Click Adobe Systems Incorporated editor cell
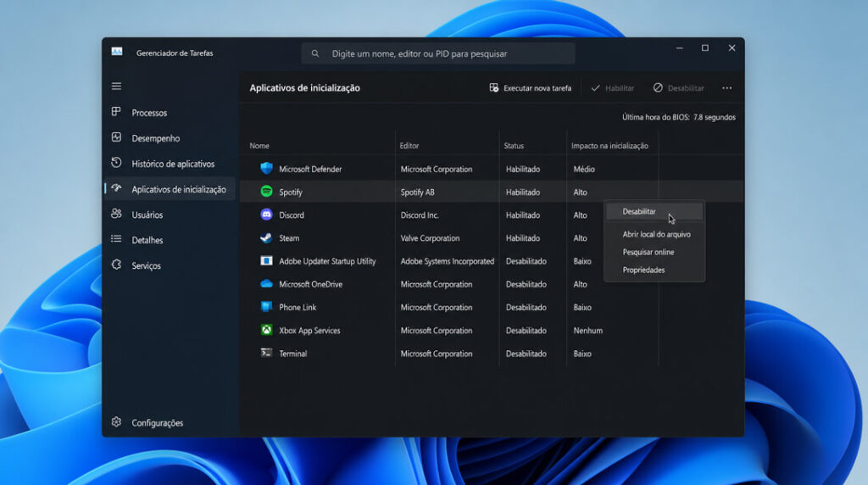868x485 pixels. [x=448, y=261]
